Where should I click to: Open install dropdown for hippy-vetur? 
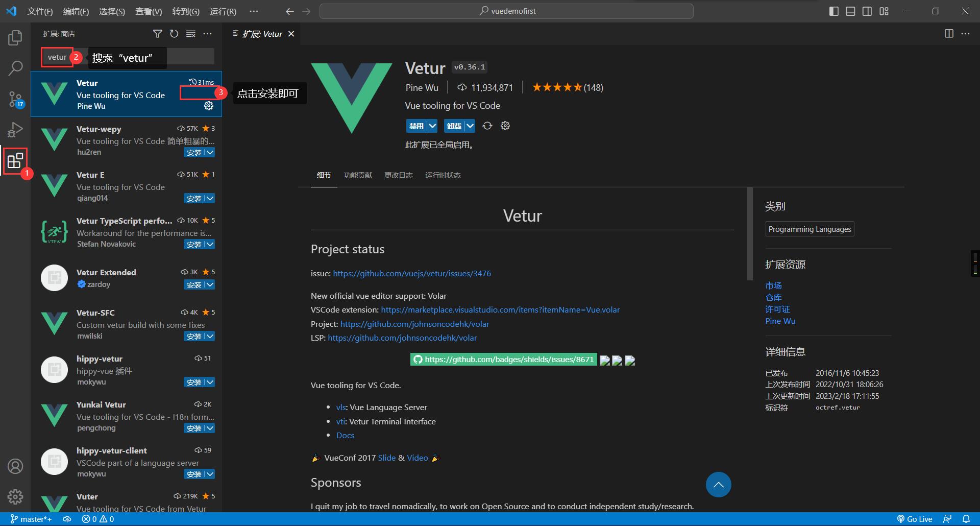210,382
